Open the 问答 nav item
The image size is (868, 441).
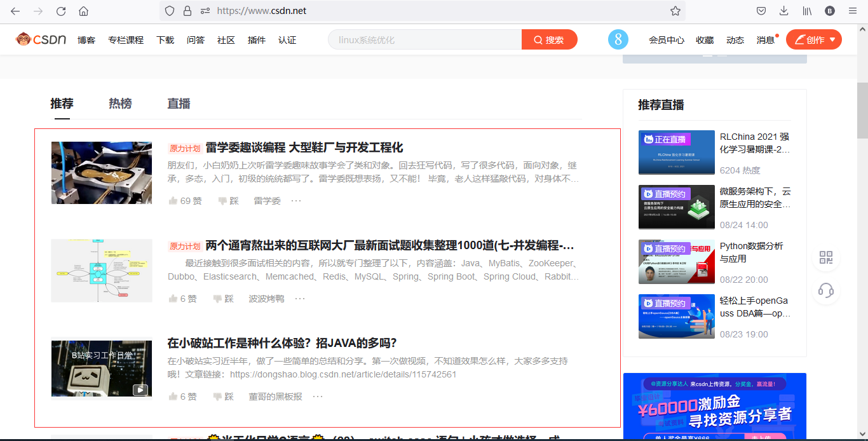pos(196,40)
